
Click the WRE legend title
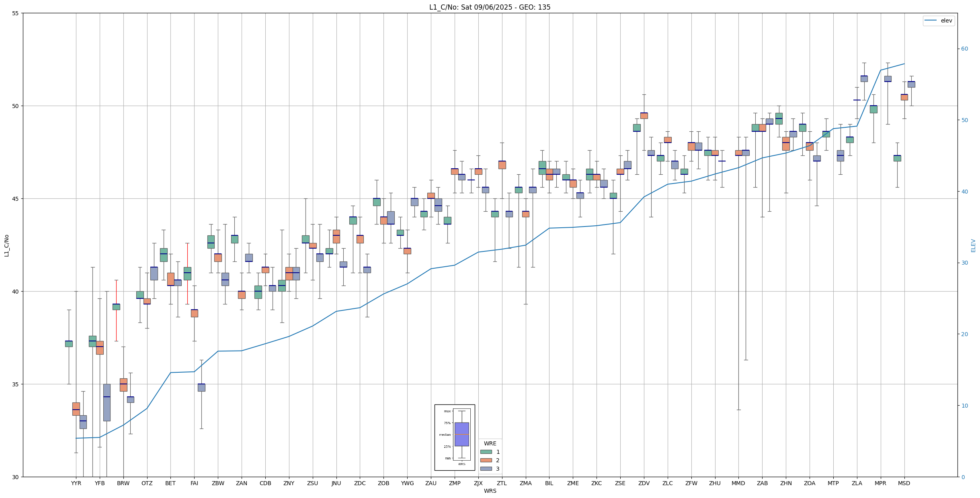click(x=490, y=443)
